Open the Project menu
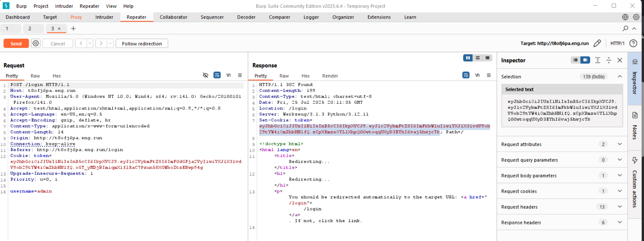This screenshot has width=644, height=241. click(41, 6)
